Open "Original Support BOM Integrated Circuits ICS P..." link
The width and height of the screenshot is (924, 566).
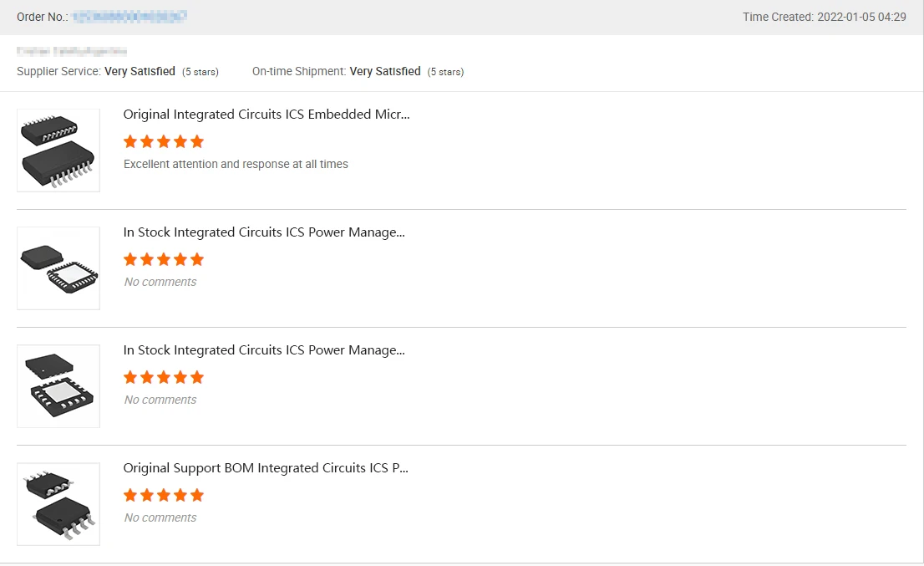[266, 468]
